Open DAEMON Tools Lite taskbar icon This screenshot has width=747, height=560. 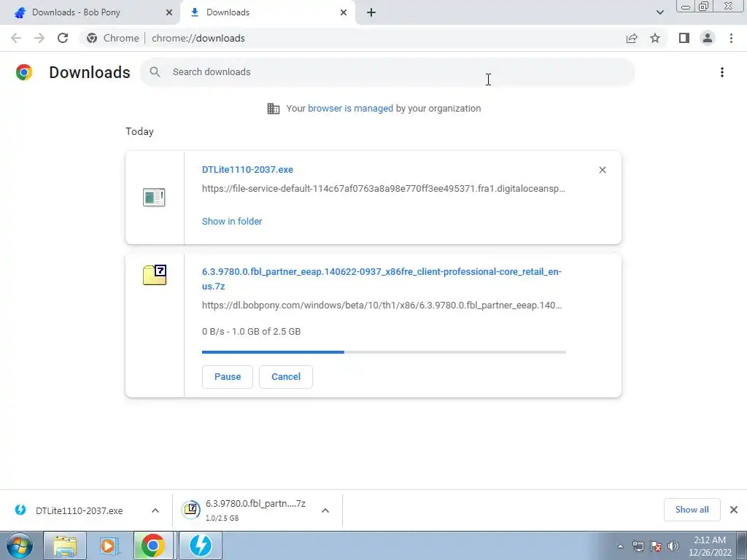pyautogui.click(x=201, y=545)
